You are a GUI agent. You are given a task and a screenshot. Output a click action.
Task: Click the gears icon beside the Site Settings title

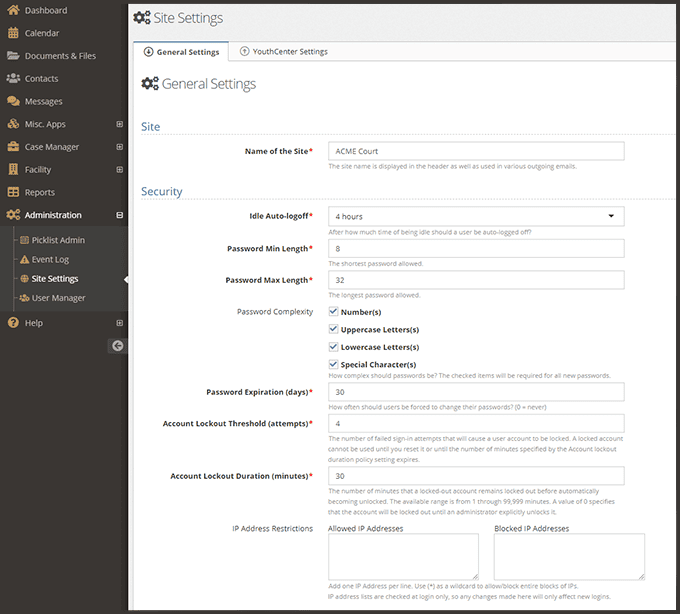142,17
